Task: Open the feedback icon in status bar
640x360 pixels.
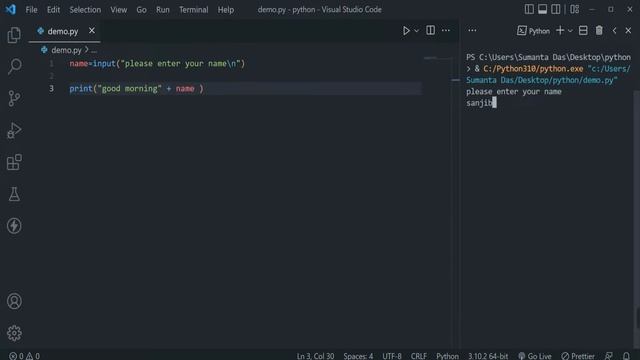Action: point(609,356)
